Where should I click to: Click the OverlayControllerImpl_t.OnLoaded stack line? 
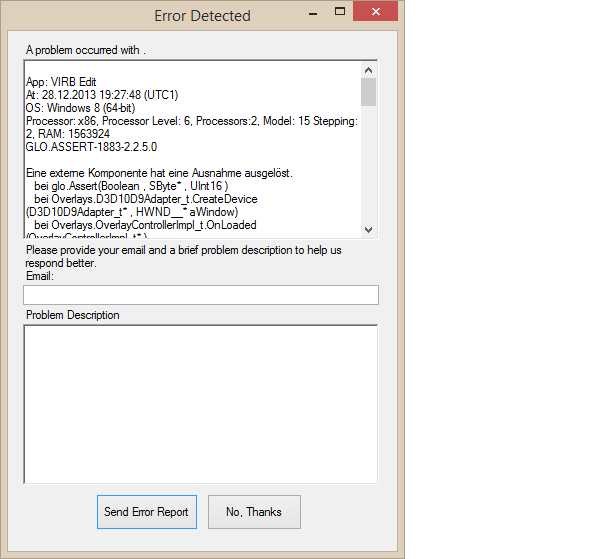click(x=145, y=225)
